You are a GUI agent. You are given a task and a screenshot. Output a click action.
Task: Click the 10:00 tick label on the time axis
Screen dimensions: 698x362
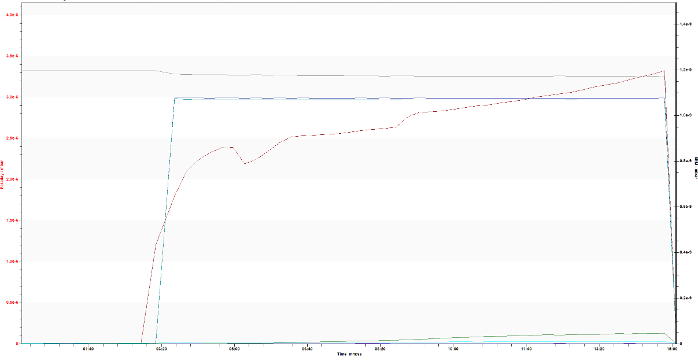(x=453, y=349)
